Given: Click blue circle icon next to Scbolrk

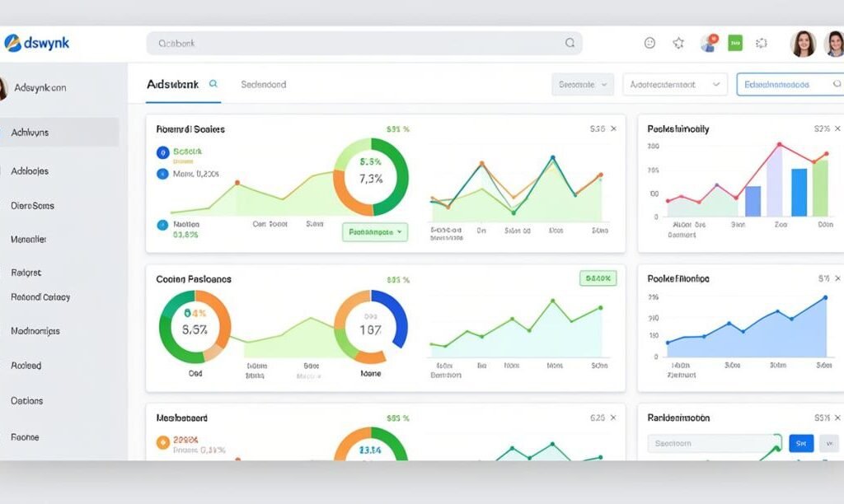Looking at the screenshot, I should (x=162, y=152).
